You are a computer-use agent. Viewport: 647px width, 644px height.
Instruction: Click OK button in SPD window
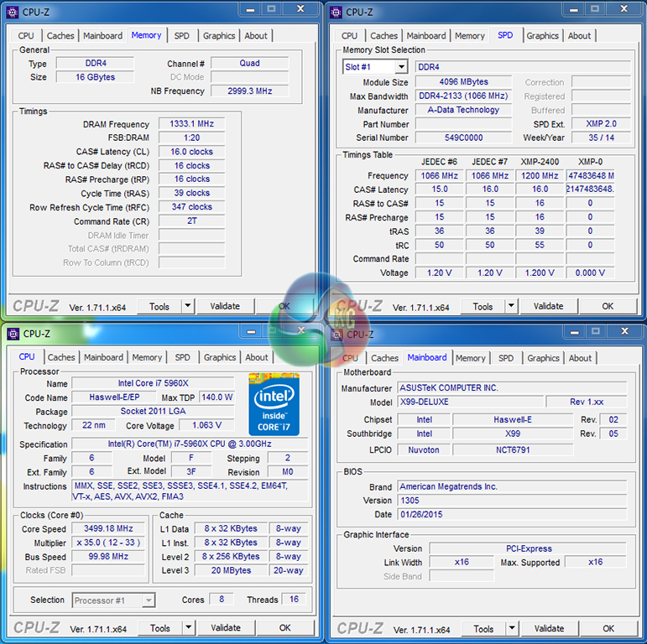608,306
